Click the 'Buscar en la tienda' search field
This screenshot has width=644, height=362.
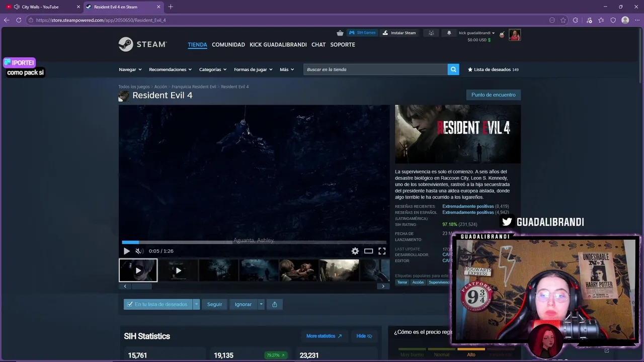(x=375, y=69)
